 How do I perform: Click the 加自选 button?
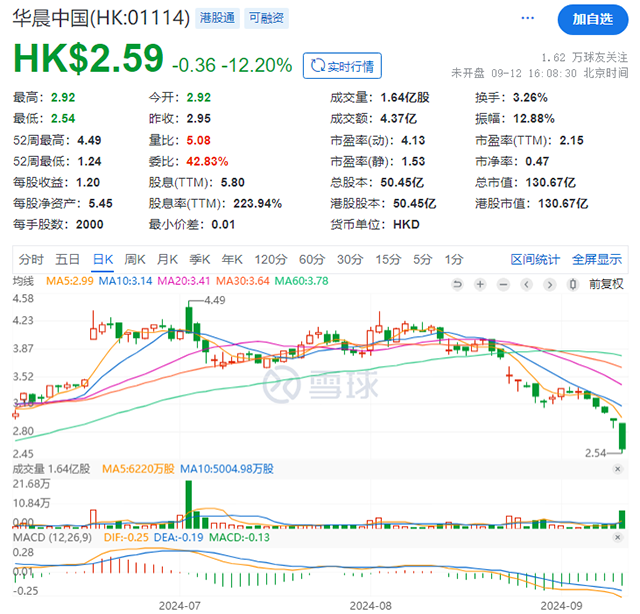(x=593, y=20)
